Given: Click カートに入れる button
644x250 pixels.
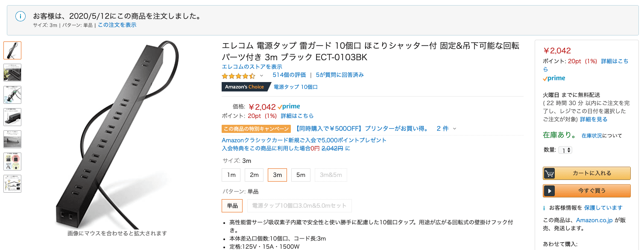Looking at the screenshot, I should coord(587,174).
